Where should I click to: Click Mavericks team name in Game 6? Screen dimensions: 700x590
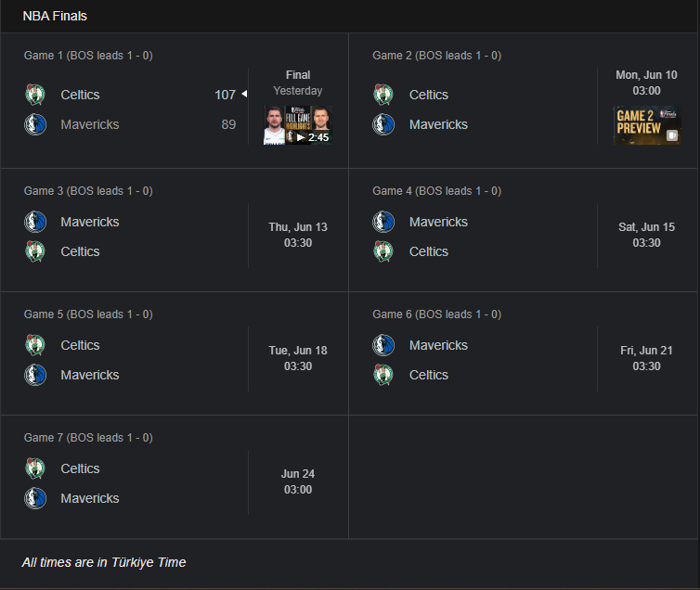point(438,345)
